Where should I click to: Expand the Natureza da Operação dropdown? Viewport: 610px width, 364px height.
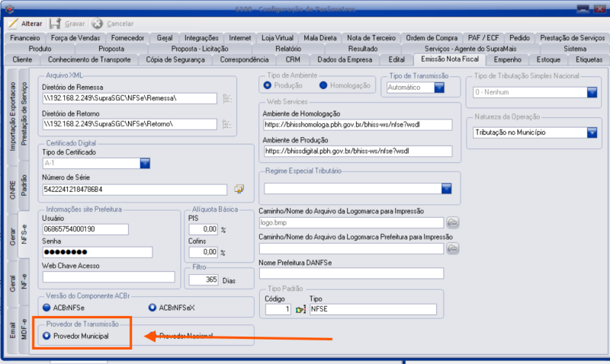592,133
